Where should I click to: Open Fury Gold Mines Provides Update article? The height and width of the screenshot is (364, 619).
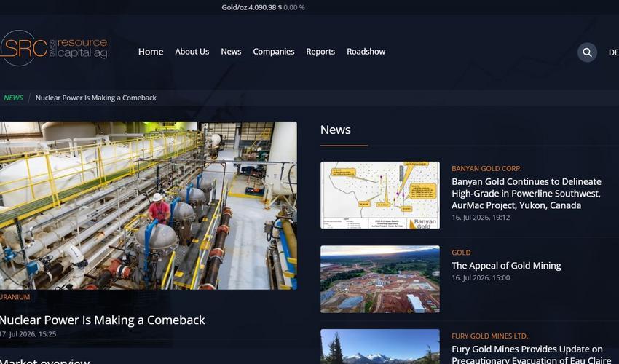click(x=531, y=354)
